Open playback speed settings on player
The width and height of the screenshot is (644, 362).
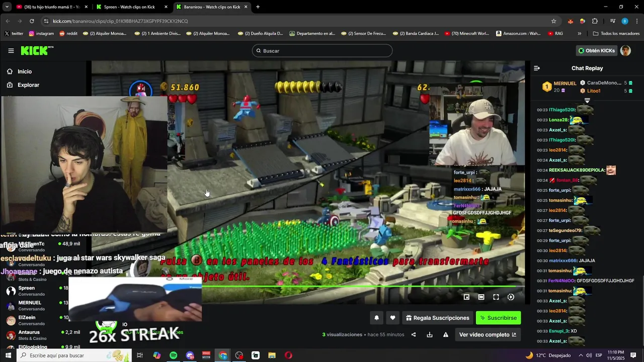click(x=511, y=297)
